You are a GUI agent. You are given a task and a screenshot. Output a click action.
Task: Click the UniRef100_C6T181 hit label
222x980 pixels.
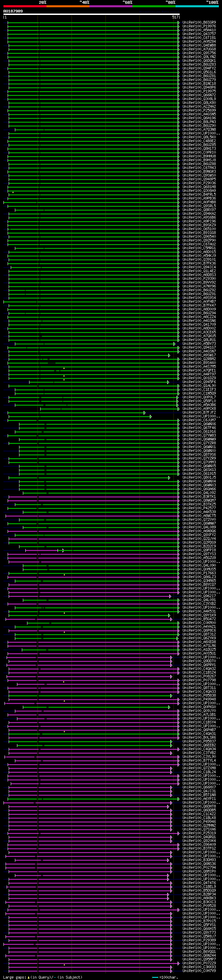tap(199, 38)
